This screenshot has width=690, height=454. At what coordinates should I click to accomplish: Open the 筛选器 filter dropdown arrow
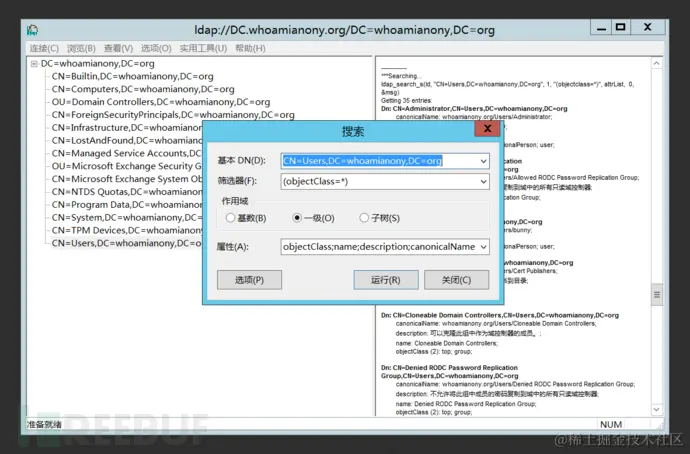pos(483,181)
